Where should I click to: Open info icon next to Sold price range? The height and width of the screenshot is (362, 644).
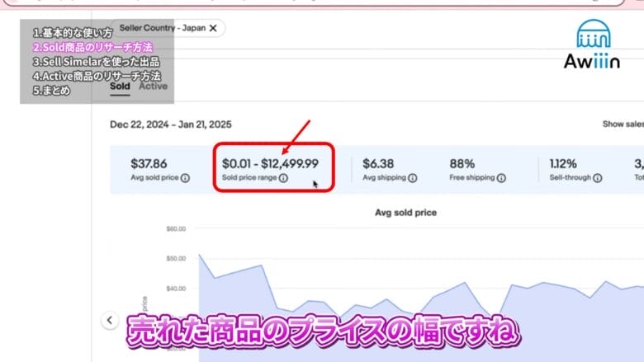pos(283,178)
